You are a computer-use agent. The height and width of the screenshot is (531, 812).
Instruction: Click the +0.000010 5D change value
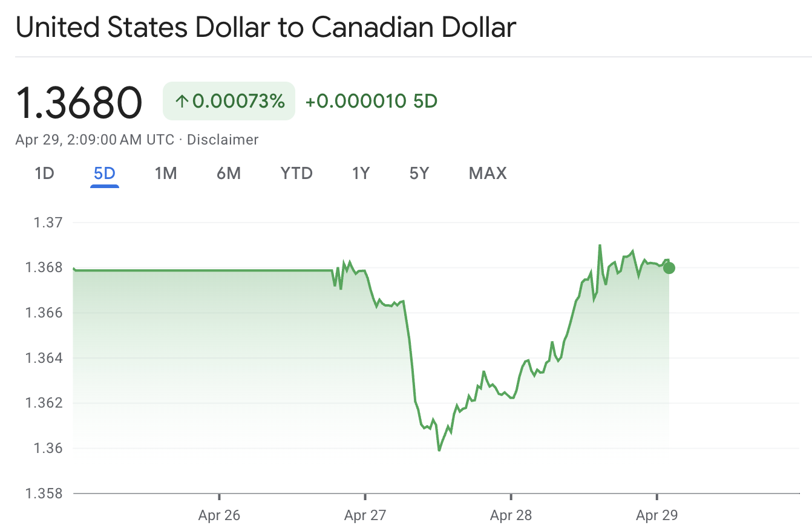371,101
